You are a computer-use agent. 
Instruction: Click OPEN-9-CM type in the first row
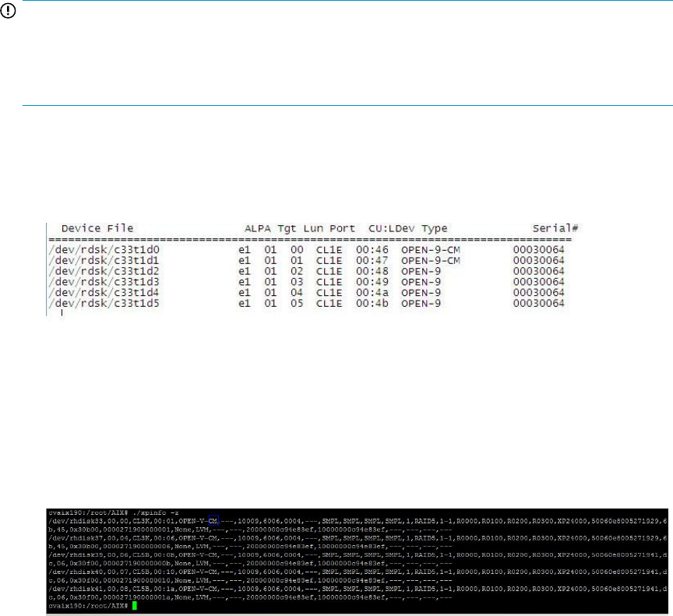(x=432, y=249)
